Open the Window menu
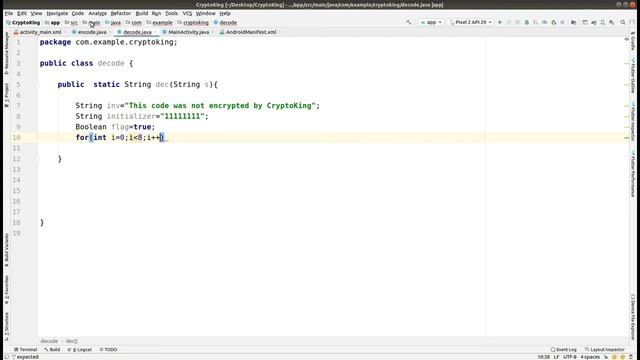 [205, 13]
